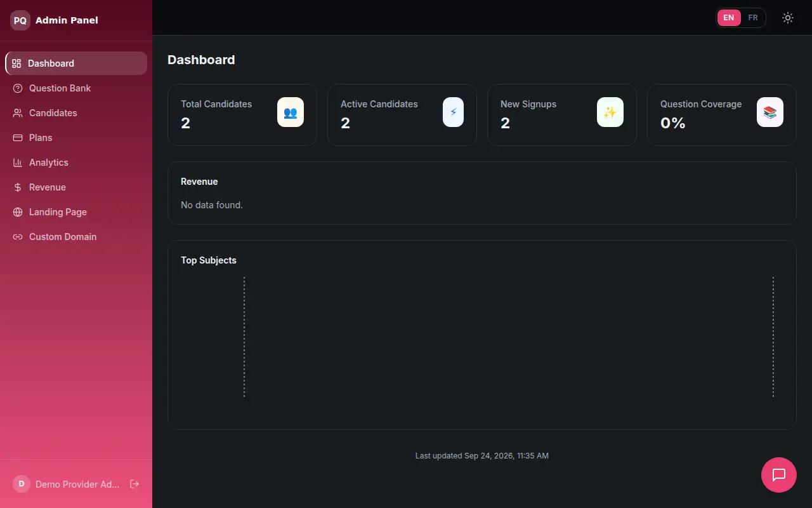The height and width of the screenshot is (508, 812).
Task: Toggle light theme with sun icon
Action: (788, 18)
